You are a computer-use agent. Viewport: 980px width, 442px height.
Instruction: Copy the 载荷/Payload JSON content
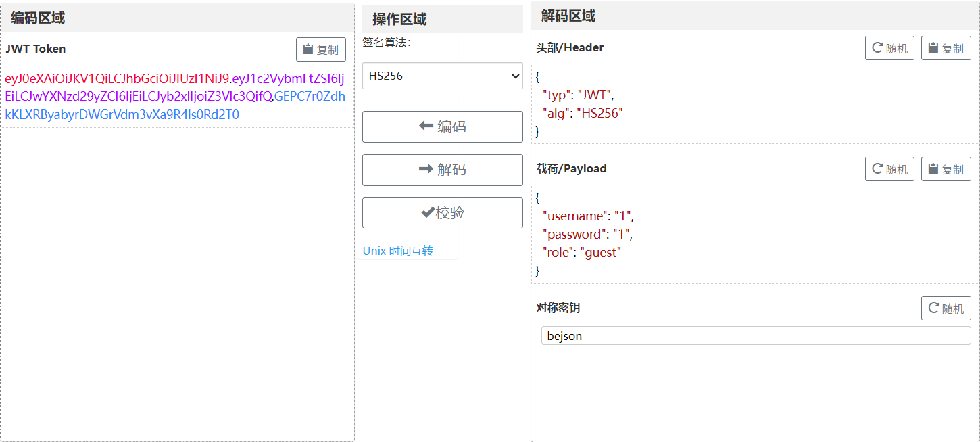click(946, 169)
